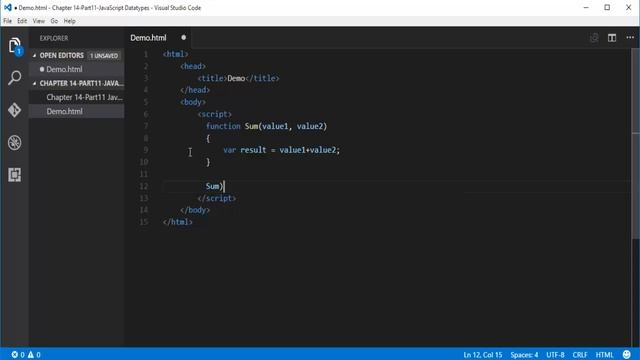Screen dimensions: 640x360
Task: Select Demo.html in the folder tree
Action: [x=76, y=111]
